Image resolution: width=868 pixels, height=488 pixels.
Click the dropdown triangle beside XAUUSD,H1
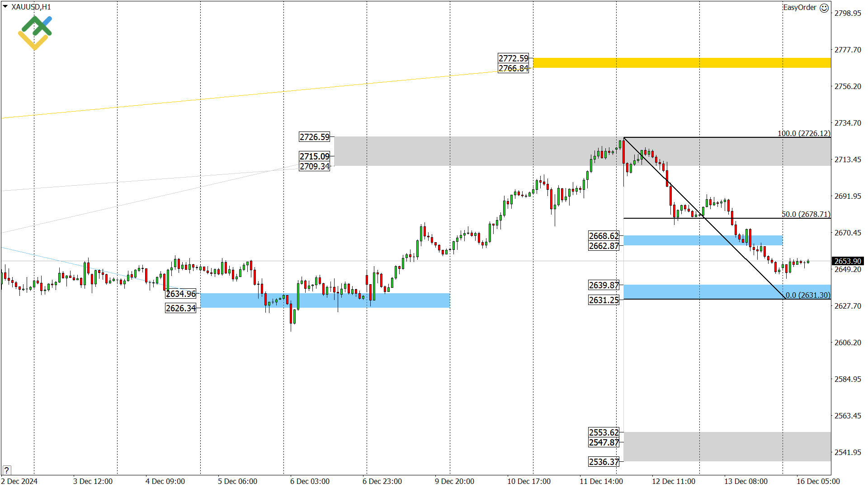5,6
